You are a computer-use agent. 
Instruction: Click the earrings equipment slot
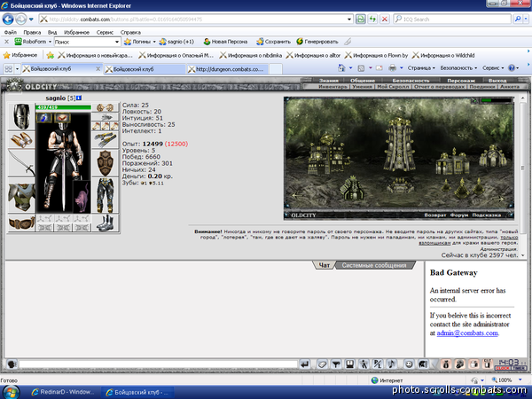click(x=106, y=107)
